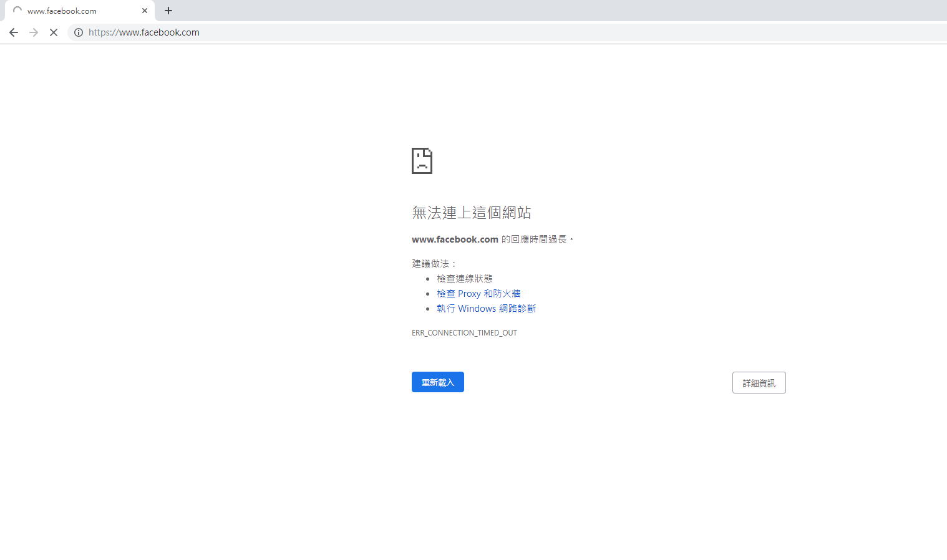Click the 檢查連線狀態 suggestion item

pos(464,279)
